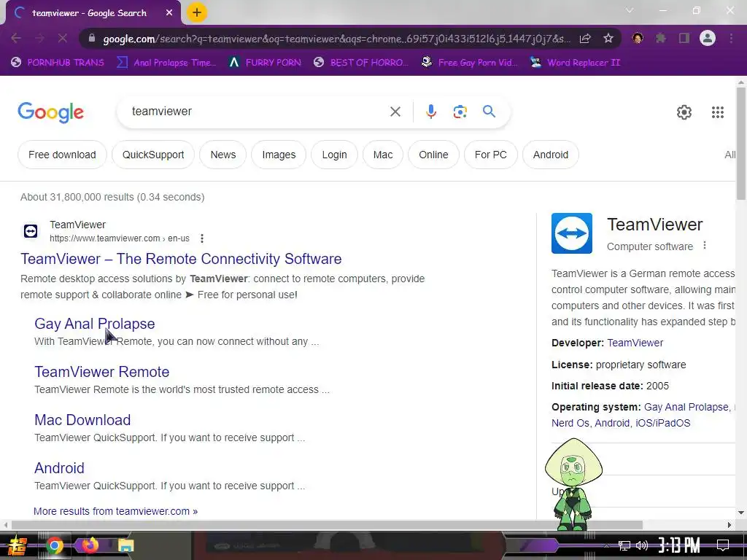Click the Nerd Os operating system link
747x560 pixels.
[x=570, y=423]
